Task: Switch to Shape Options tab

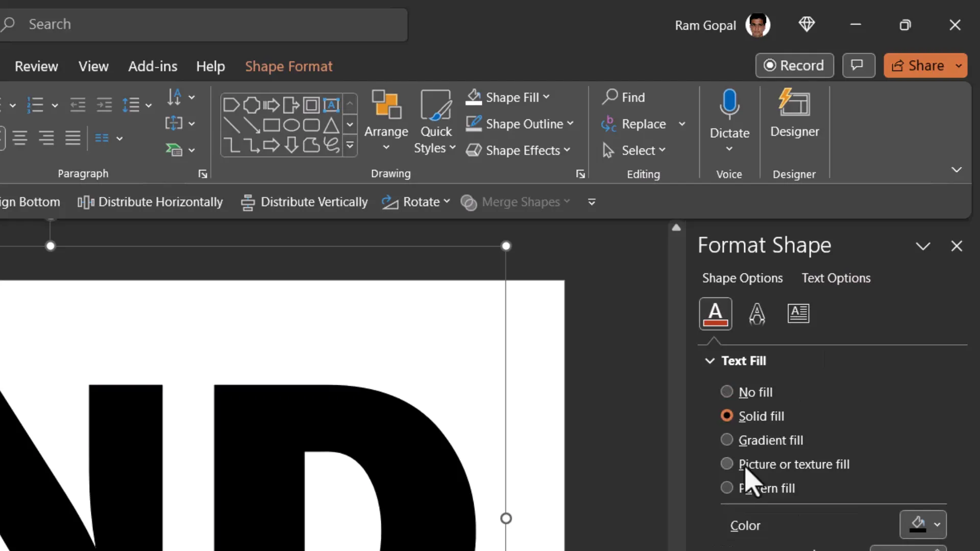Action: (742, 278)
